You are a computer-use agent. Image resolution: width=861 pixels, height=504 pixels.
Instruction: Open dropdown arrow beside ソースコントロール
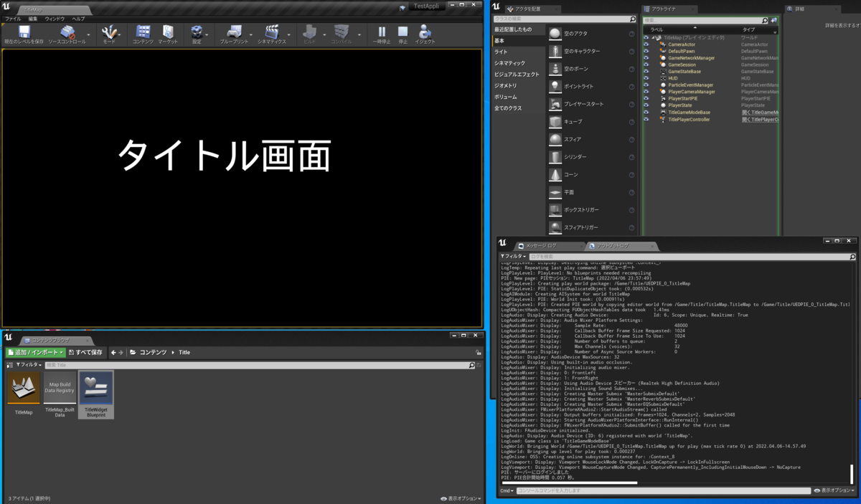(89, 34)
